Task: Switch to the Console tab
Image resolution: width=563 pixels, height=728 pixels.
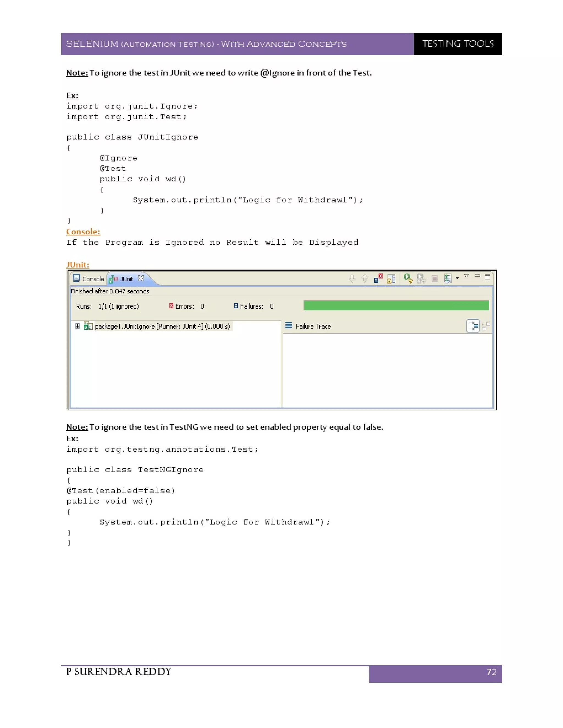Action: coord(89,279)
